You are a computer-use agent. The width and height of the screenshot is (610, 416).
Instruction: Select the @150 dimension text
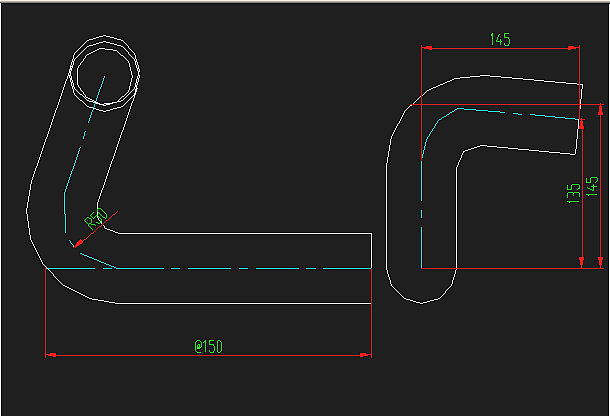pyautogui.click(x=209, y=346)
